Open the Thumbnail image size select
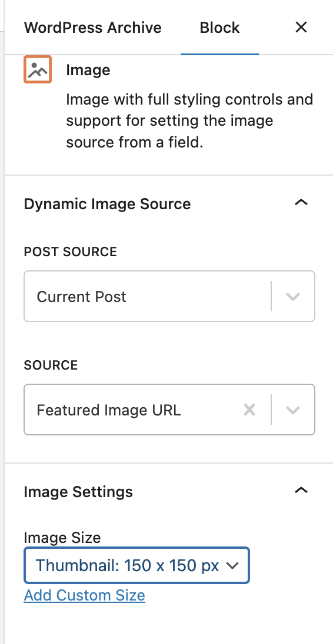333x644 pixels. point(137,565)
